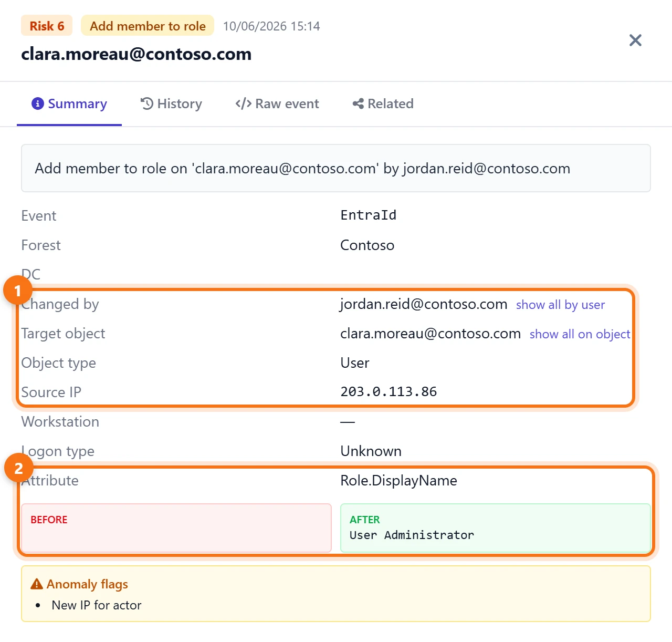Select the clara.moreau@contoso.com heading
The height and width of the screenshot is (642, 672).
coord(136,54)
